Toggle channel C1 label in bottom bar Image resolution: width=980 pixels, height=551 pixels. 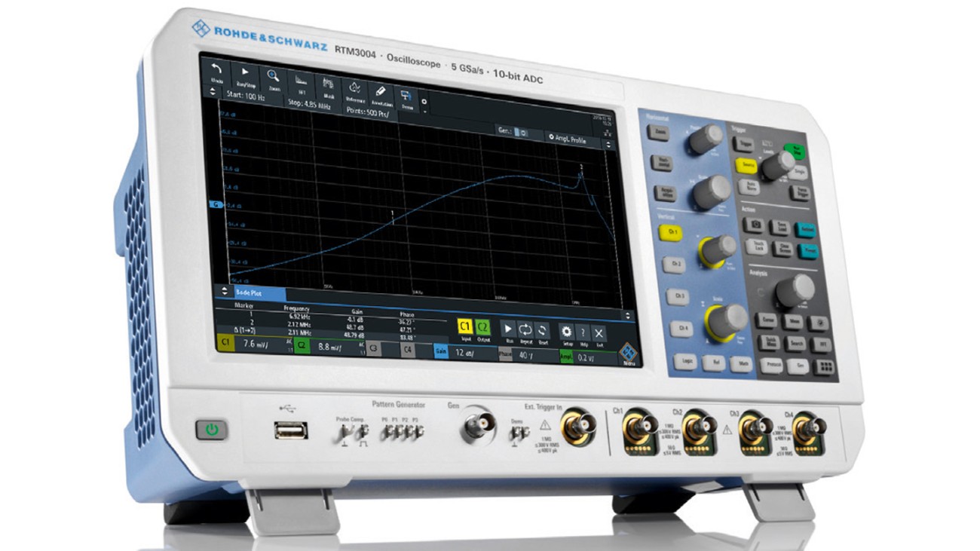tap(225, 341)
